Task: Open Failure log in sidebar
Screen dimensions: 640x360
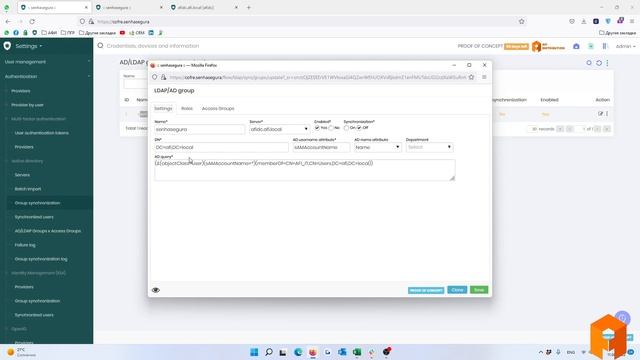Action: [25, 245]
